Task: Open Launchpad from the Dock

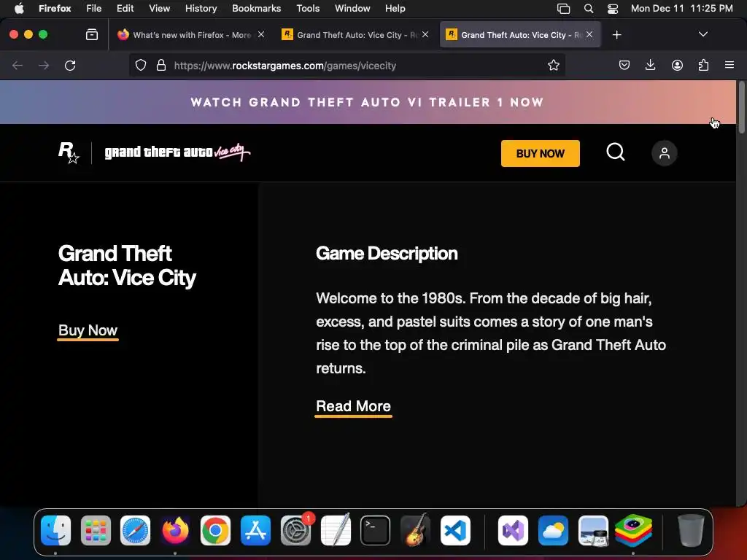Action: [96, 530]
